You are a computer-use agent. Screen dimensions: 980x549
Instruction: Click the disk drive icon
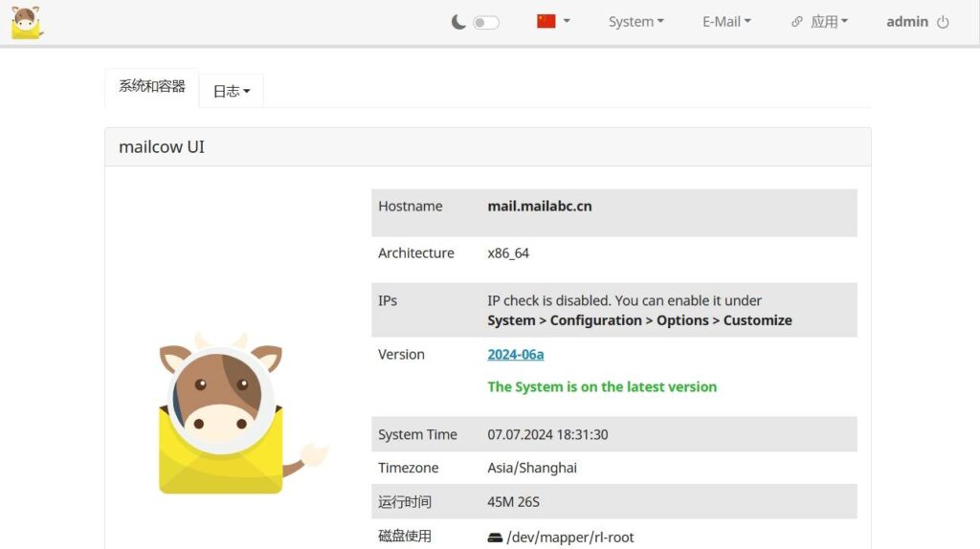click(x=495, y=538)
